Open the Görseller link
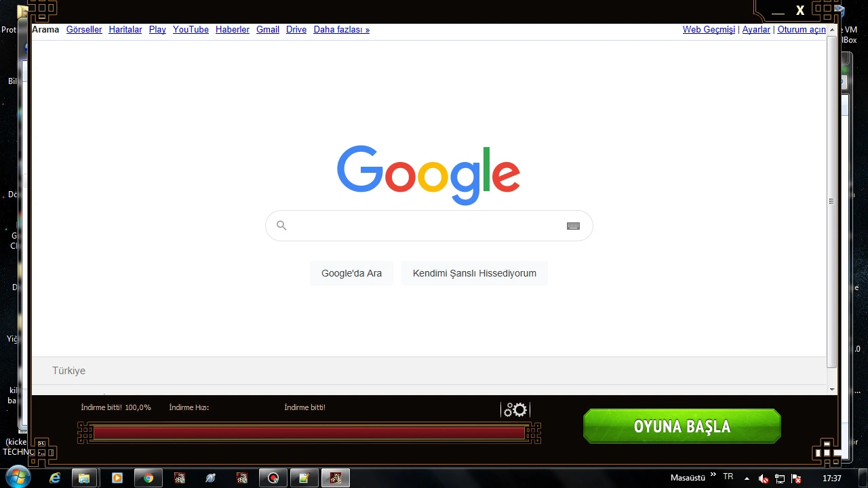 [x=84, y=30]
